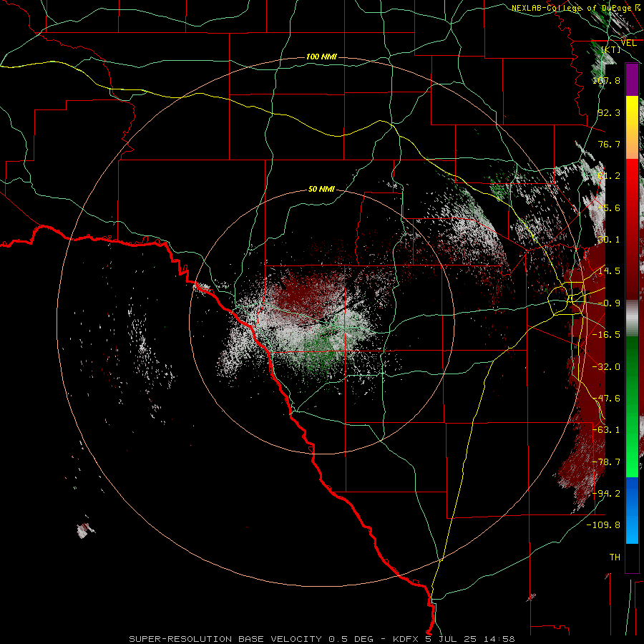Viewport: 644px width, 644px height.
Task: Click the SUPER-RESOLUTION BASE VELOCITY caption text
Action: click(227, 639)
